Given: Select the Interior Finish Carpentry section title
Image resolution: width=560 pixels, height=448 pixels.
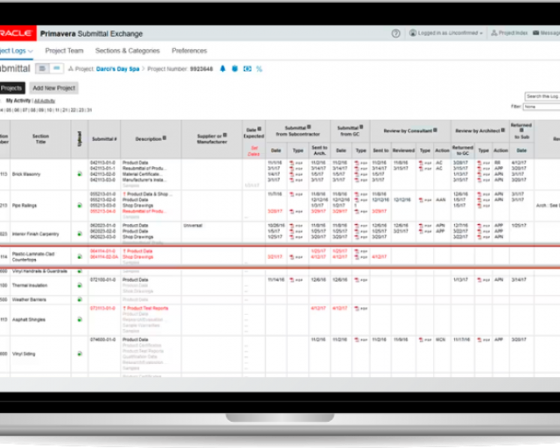Looking at the screenshot, I should point(36,234).
